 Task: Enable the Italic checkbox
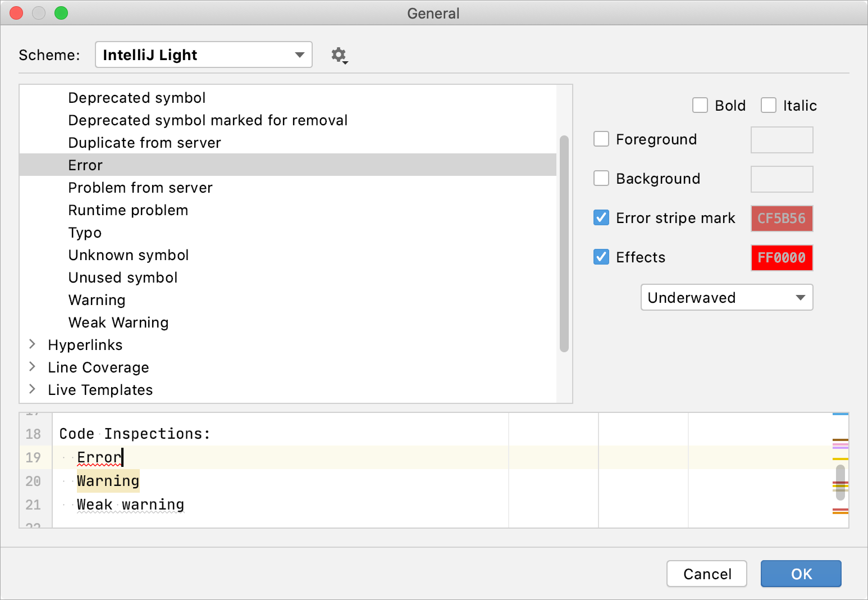pyautogui.click(x=769, y=105)
